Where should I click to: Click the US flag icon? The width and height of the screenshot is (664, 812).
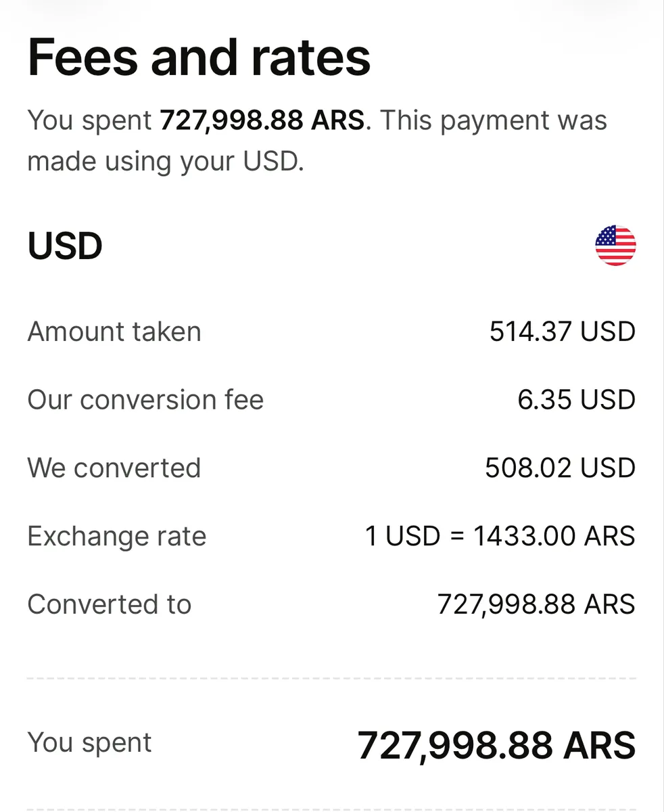point(615,245)
